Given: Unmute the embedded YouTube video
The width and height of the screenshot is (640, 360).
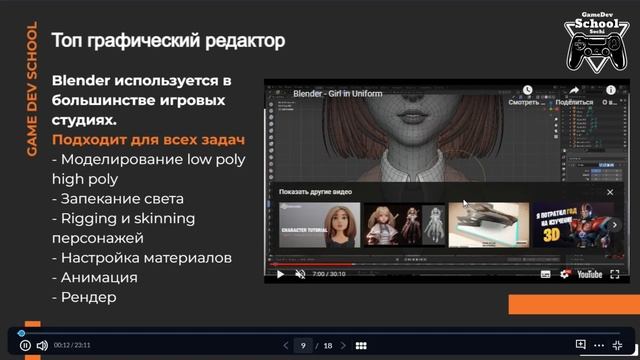Looking at the screenshot, I should click(300, 274).
